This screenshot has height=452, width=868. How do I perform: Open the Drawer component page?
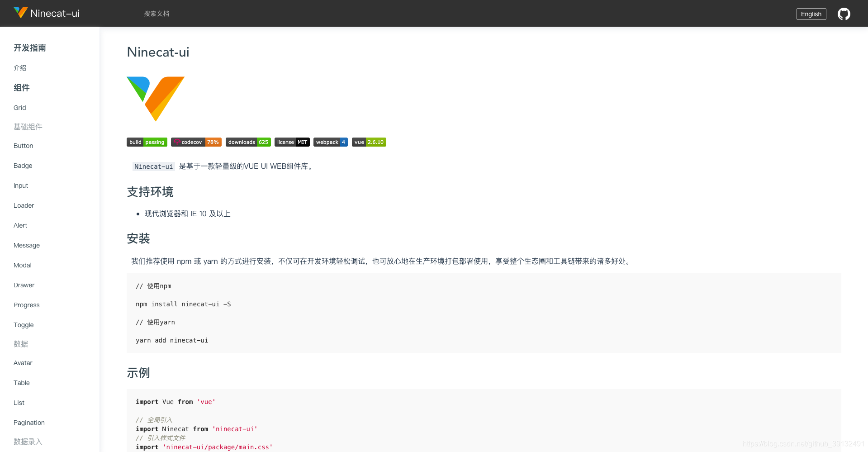pyautogui.click(x=24, y=285)
